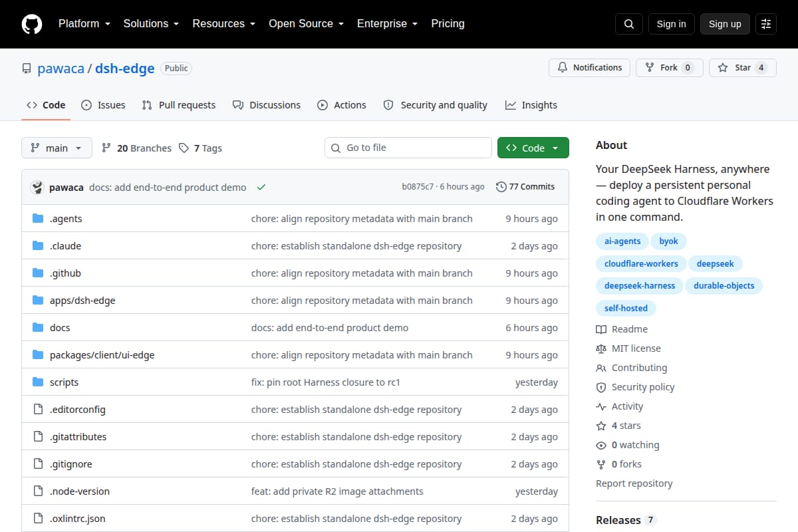Open the Insights tab

click(531, 105)
